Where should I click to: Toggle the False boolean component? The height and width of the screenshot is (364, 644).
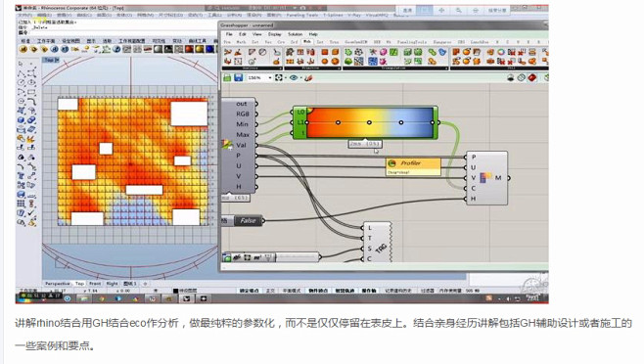tap(248, 221)
